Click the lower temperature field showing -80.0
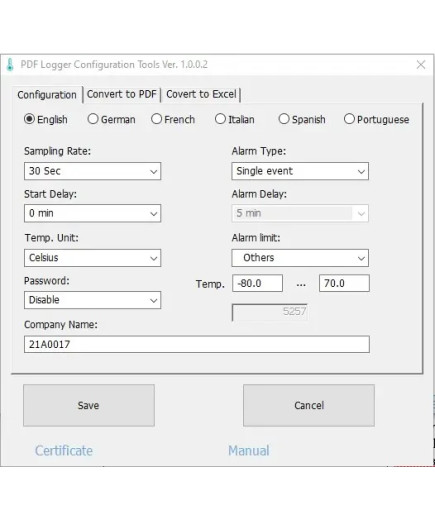 point(257,283)
